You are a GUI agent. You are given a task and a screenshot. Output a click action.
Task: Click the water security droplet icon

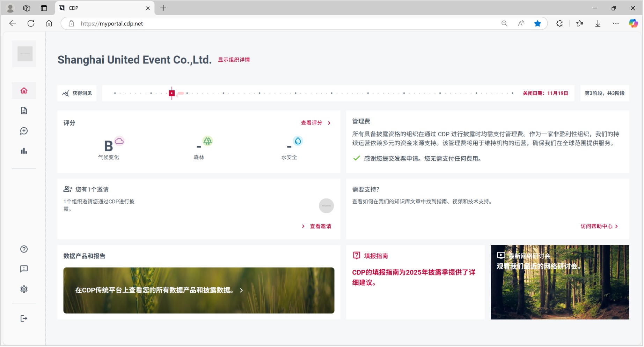click(298, 141)
